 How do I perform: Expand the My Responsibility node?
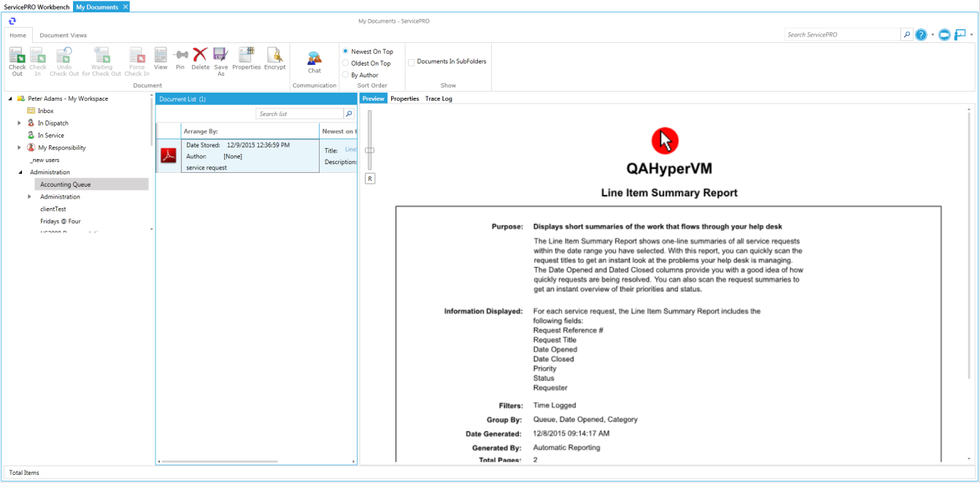(x=20, y=147)
